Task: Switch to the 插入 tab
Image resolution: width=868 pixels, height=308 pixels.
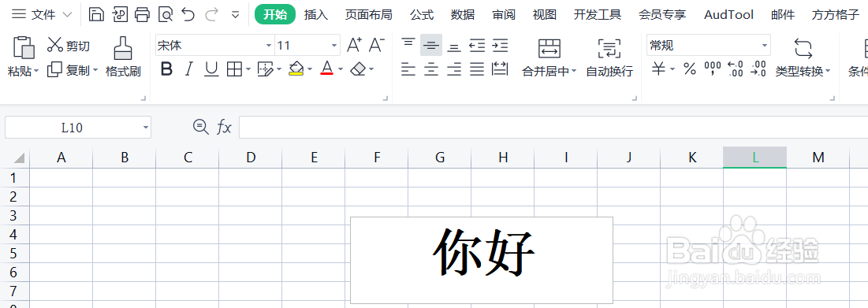Action: pyautogui.click(x=316, y=15)
